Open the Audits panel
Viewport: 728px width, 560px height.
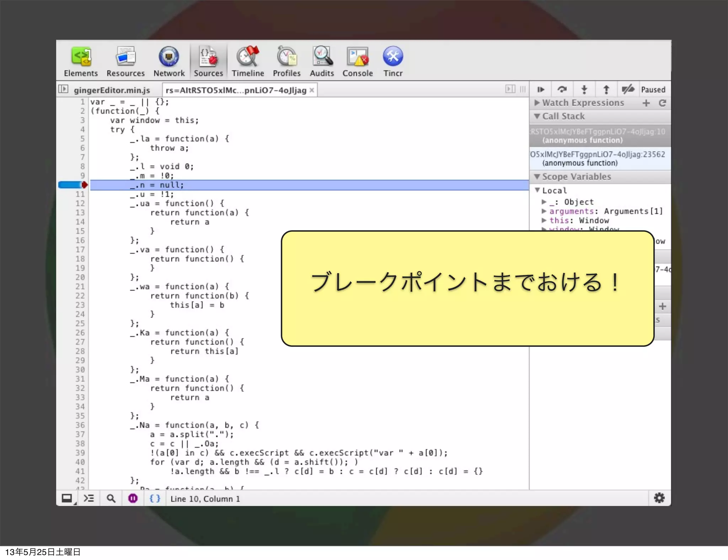322,61
